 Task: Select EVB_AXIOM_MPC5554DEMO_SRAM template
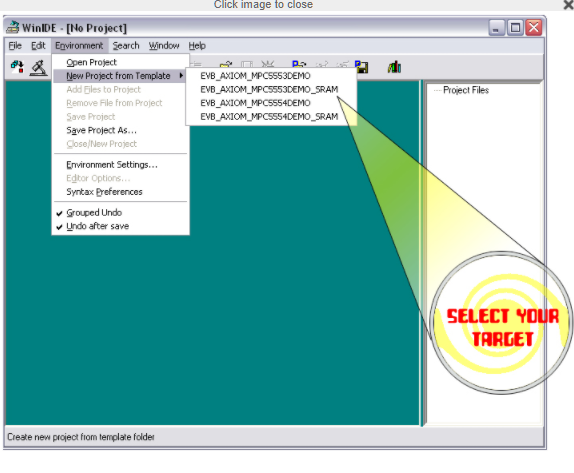269,117
